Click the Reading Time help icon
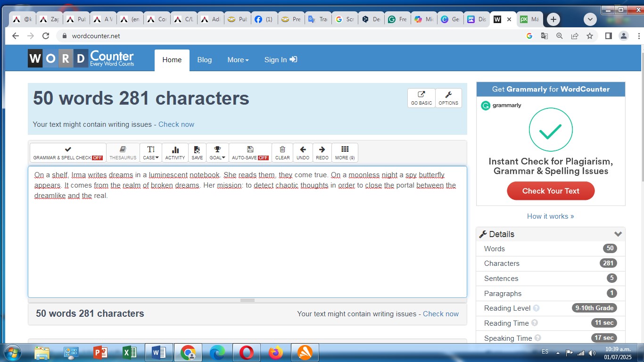Image resolution: width=644 pixels, height=362 pixels. tap(534, 323)
